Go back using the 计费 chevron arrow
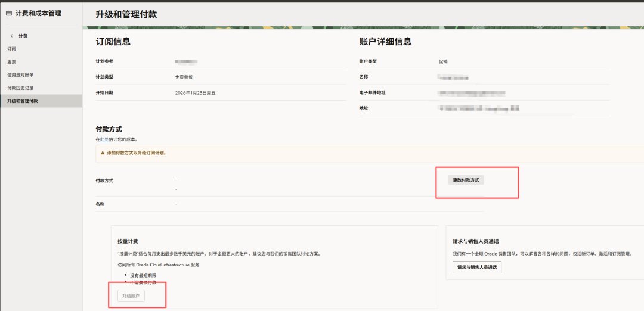Image resolution: width=644 pixels, height=311 pixels. pyautogui.click(x=11, y=36)
